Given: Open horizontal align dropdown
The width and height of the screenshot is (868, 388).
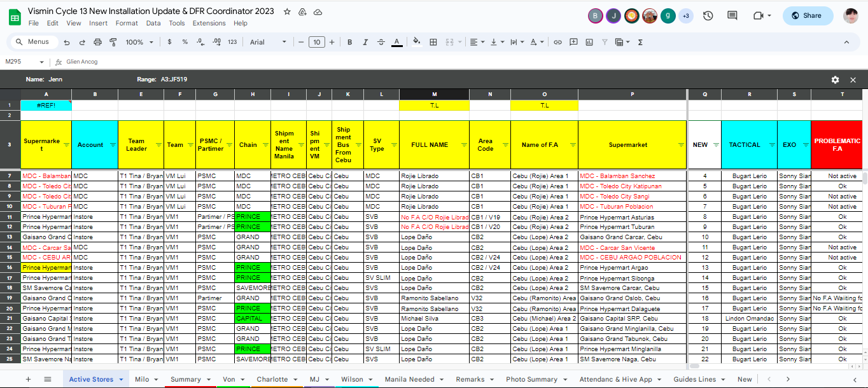Looking at the screenshot, I should coord(476,42).
